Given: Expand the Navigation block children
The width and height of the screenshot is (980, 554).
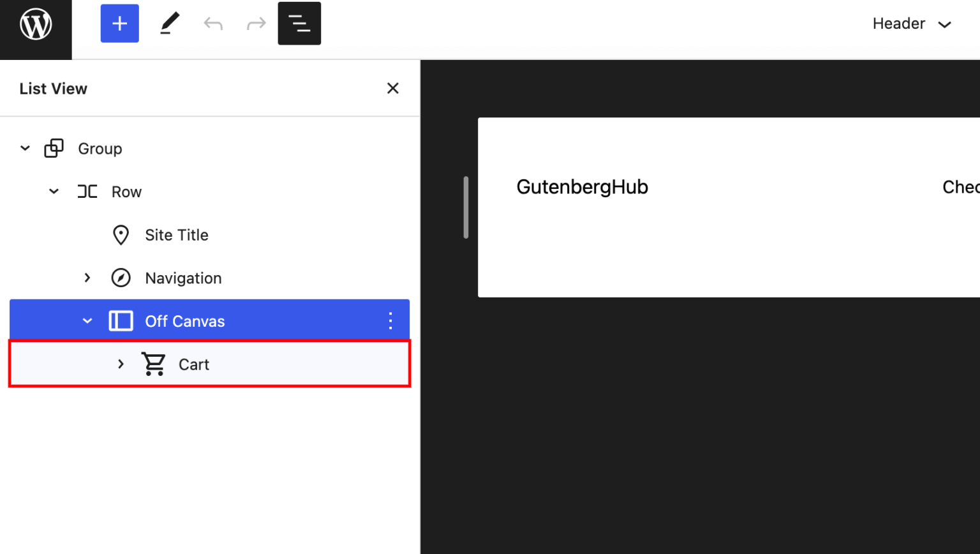Looking at the screenshot, I should point(87,278).
